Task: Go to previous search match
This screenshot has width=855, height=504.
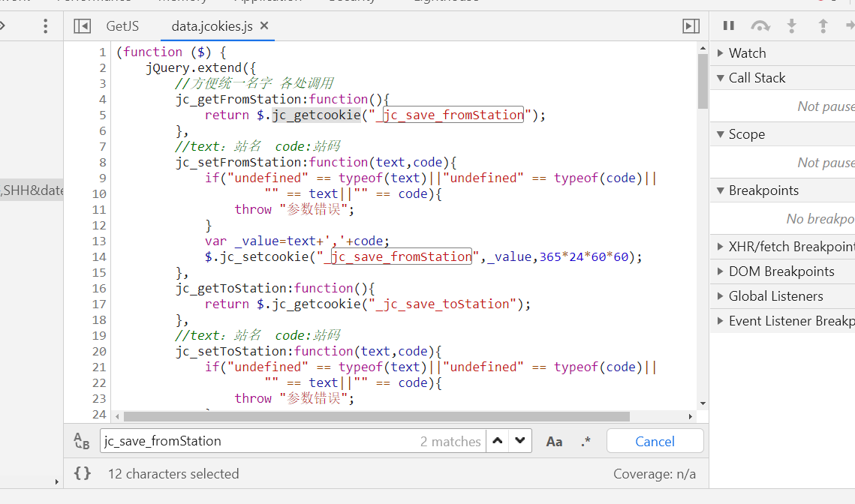Action: click(497, 441)
